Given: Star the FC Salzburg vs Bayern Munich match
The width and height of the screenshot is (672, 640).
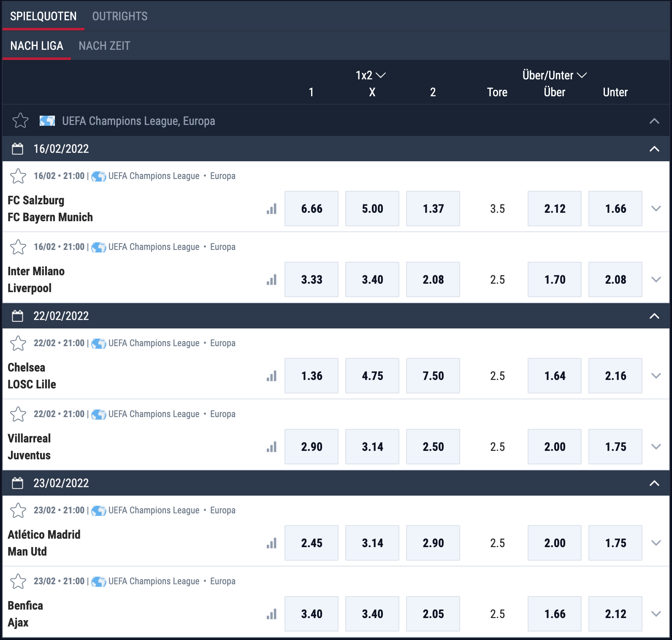Looking at the screenshot, I should click(18, 176).
